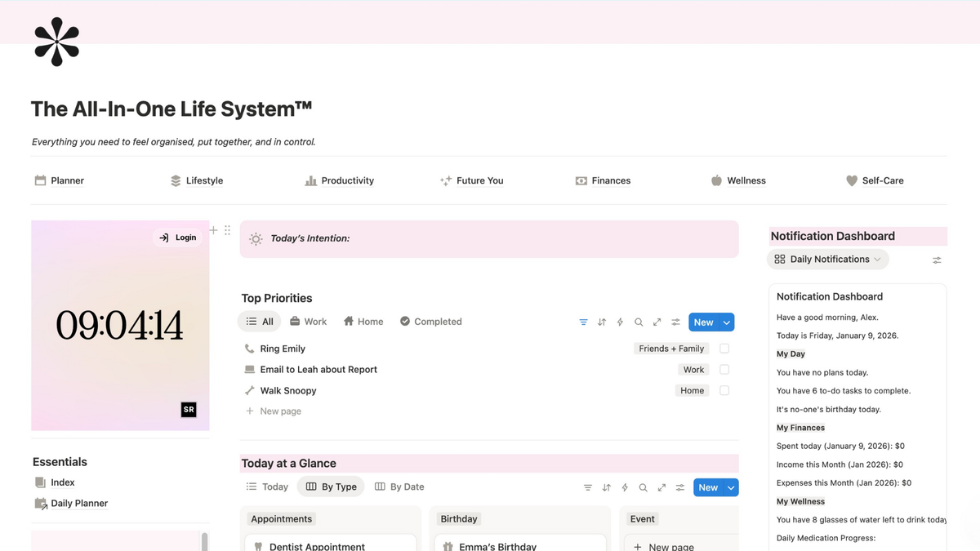This screenshot has height=551, width=980.
Task: Click the scrollbar beside the left sidebar widget
Action: pos(204,541)
